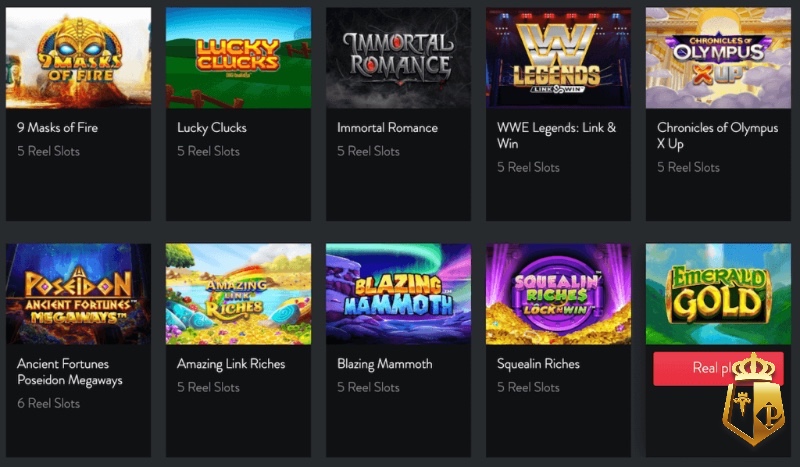This screenshot has width=800, height=467.
Task: Click the WWE Legends Link & Win artwork
Action: coord(558,58)
